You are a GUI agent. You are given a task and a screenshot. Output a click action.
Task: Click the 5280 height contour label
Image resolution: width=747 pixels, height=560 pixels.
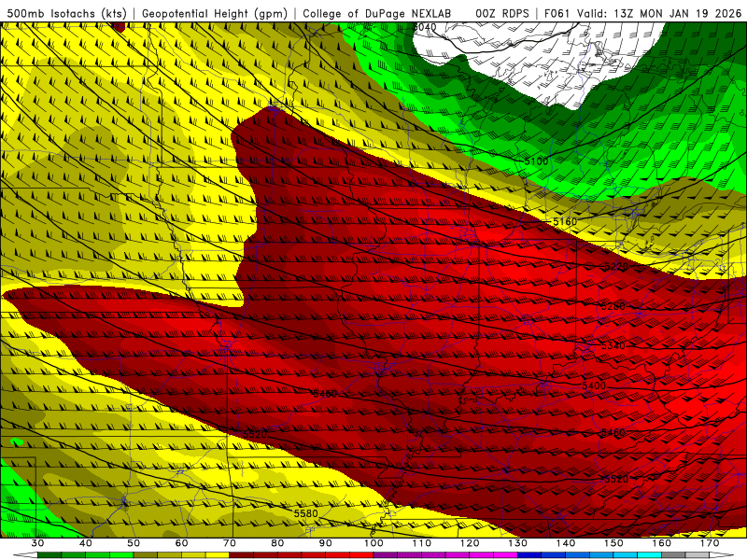(613, 306)
